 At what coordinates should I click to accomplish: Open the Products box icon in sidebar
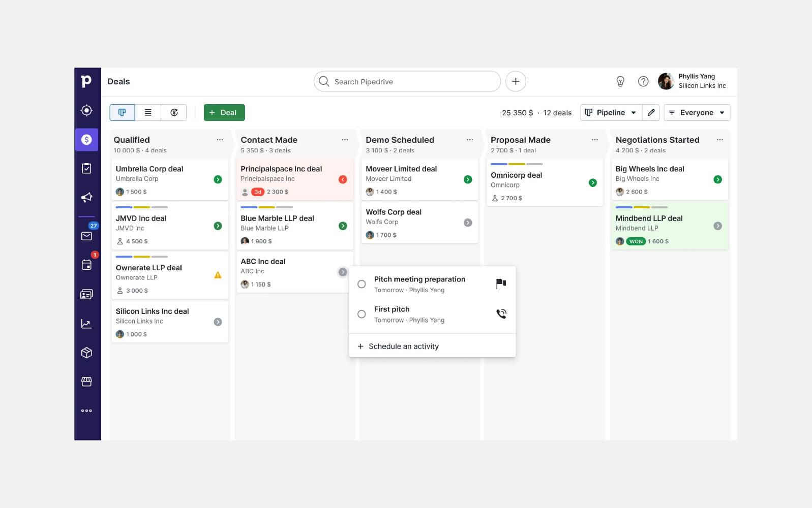click(x=86, y=353)
